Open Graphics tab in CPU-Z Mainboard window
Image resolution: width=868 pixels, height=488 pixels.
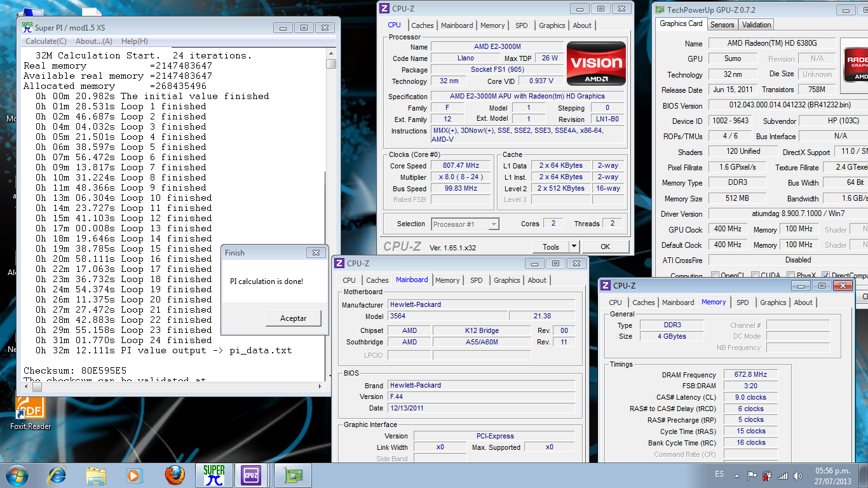click(507, 280)
